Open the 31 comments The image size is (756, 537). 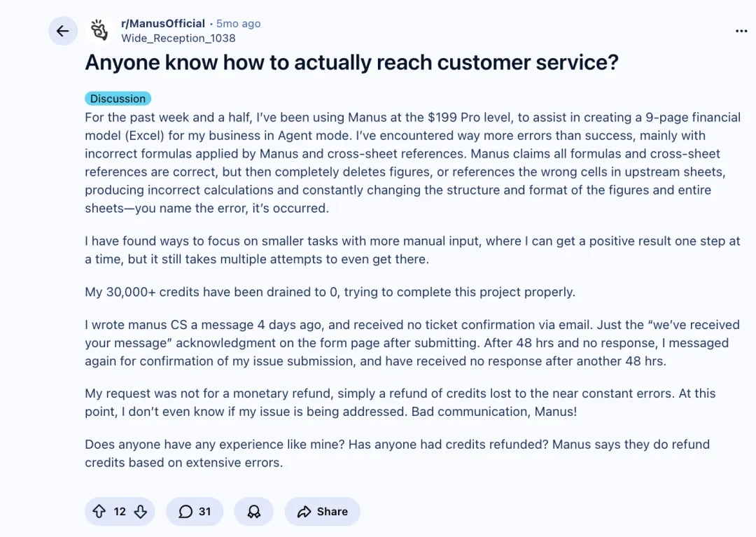tap(195, 512)
